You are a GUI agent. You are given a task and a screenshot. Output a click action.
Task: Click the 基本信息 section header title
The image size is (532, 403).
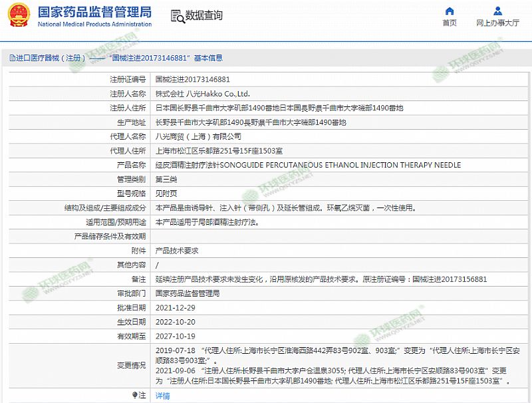tap(208, 59)
